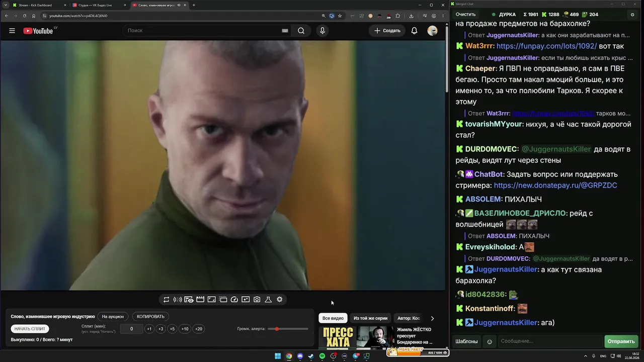Click the clapperboard icon below the video
644x362 pixels.
point(200,300)
